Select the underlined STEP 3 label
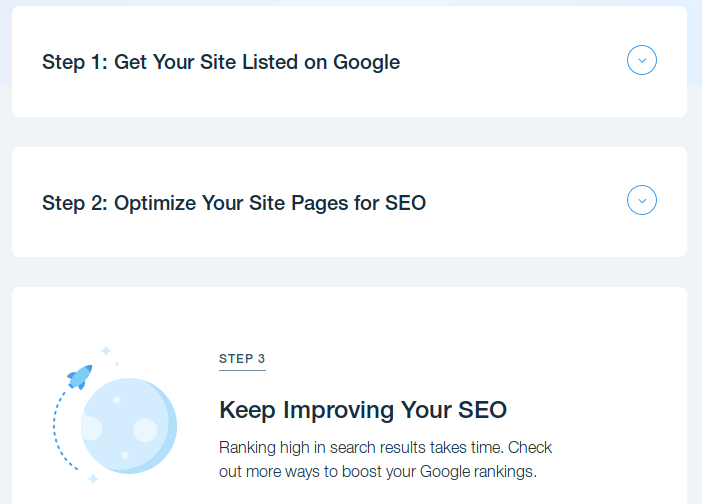Screen dimensions: 702x504 (242, 359)
